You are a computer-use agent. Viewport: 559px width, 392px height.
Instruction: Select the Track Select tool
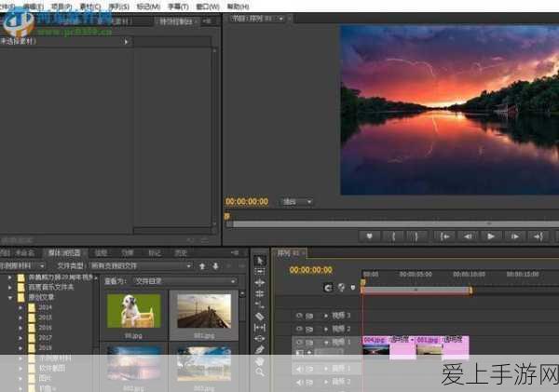(260, 272)
